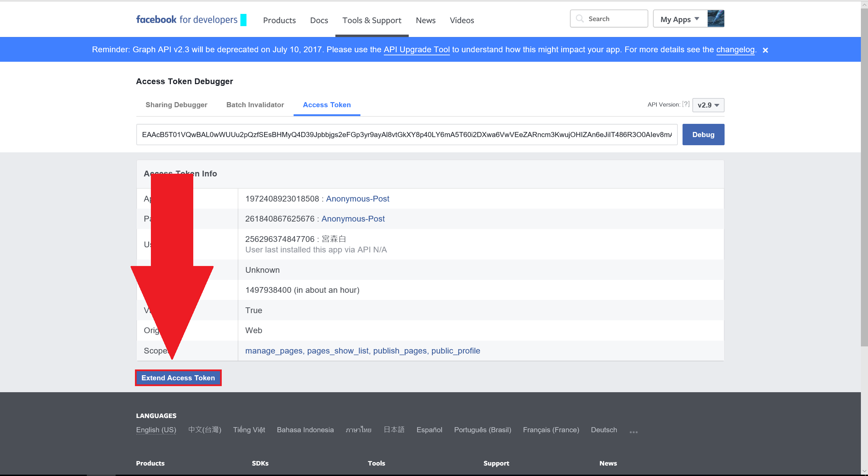This screenshot has height=476, width=868.
Task: Open the user profile avatar thumbnail
Action: (x=716, y=19)
